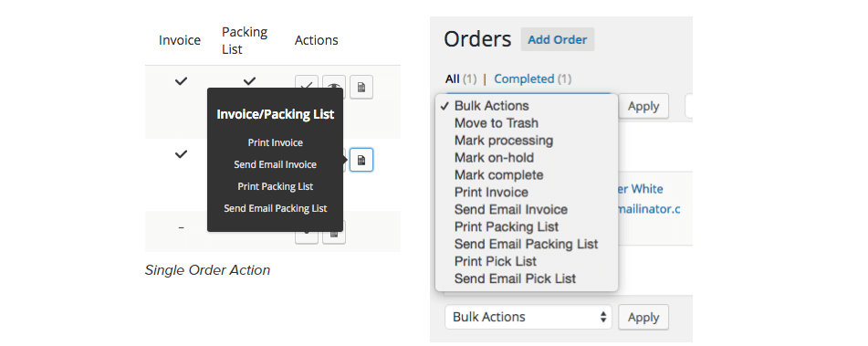Choose Mark complete bulk action
The image size is (868, 346).
(498, 175)
